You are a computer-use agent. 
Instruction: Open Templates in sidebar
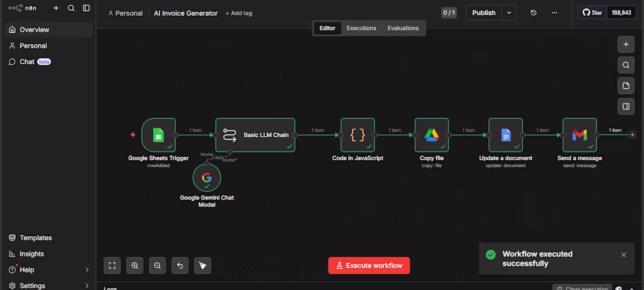click(49, 238)
